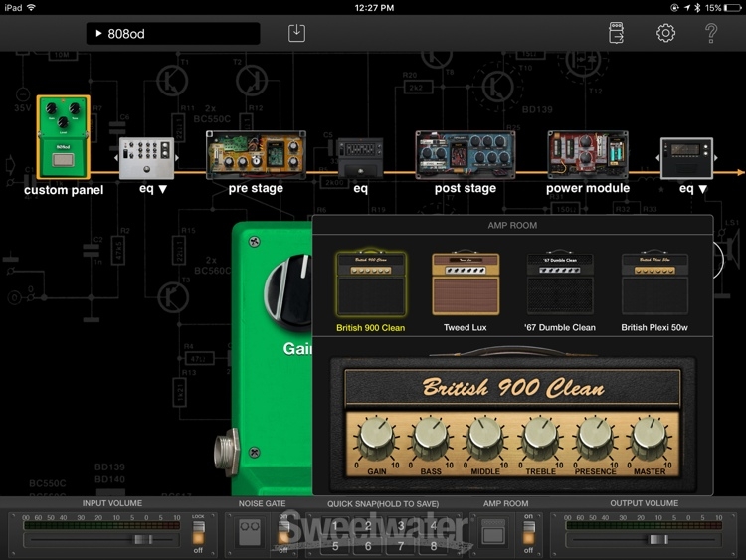Viewport: 746px width, 560px height.
Task: Click the 'pre stage' label
Action: (256, 188)
